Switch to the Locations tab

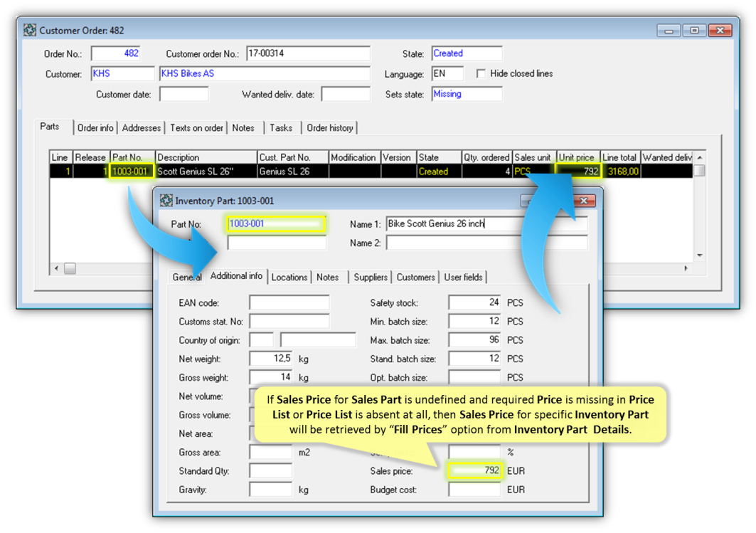(289, 278)
